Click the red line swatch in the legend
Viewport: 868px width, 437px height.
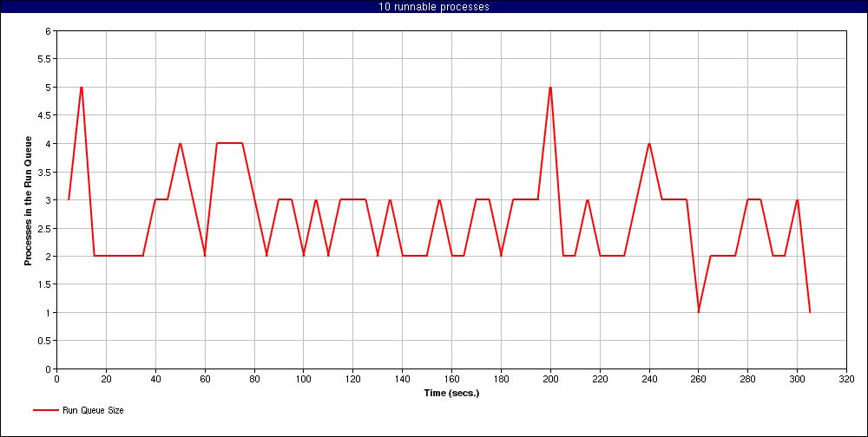45,410
